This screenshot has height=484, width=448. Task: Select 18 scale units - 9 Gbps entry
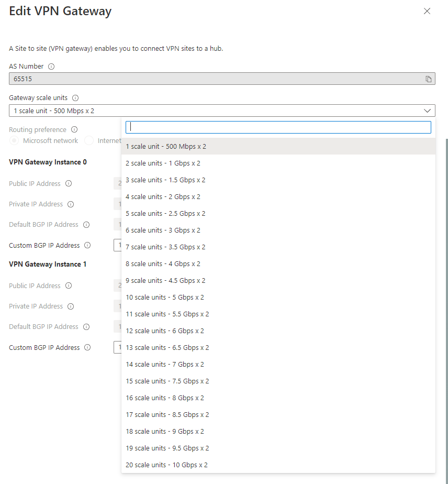coord(278,432)
